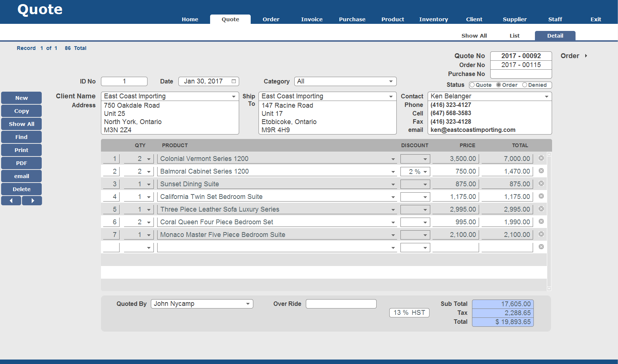Image resolution: width=618 pixels, height=364 pixels.
Task: Set status to Quote
Action: (472, 85)
